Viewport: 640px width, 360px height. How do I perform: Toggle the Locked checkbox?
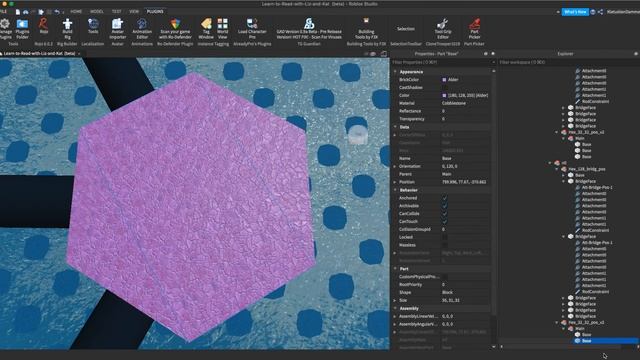444,237
